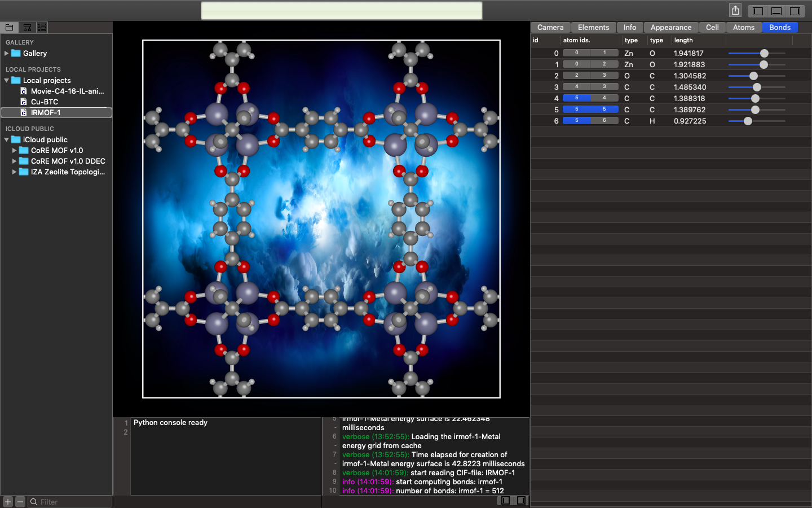The width and height of the screenshot is (812, 508).
Task: Click the magnifier icon in Filter field
Action: pos(34,502)
